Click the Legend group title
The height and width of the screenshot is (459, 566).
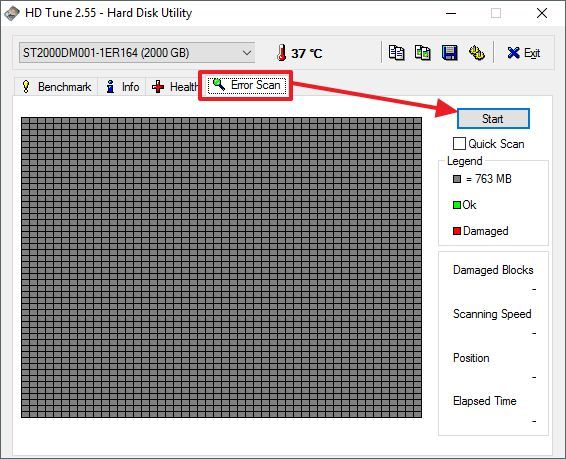point(464,161)
